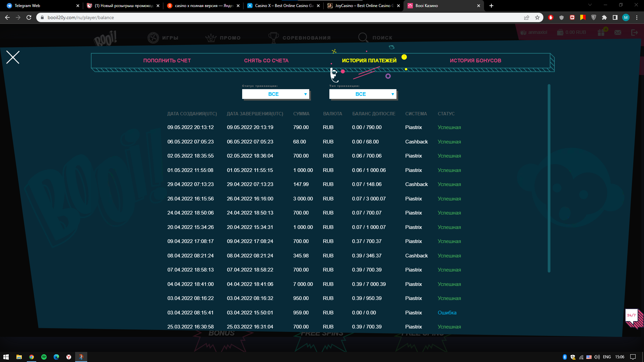Screen dimensions: 644x362
Task: Close the balance overlay with X icon
Action: tap(13, 57)
